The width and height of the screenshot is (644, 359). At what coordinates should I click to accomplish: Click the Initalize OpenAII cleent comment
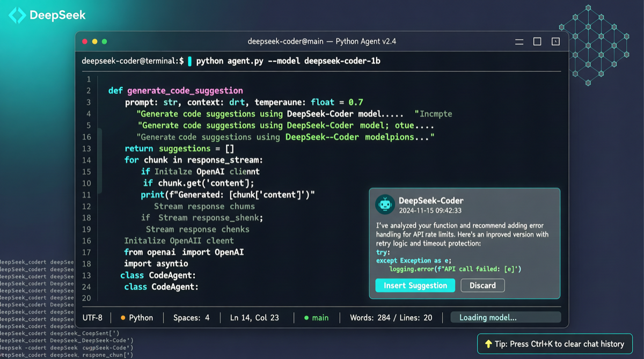click(179, 241)
